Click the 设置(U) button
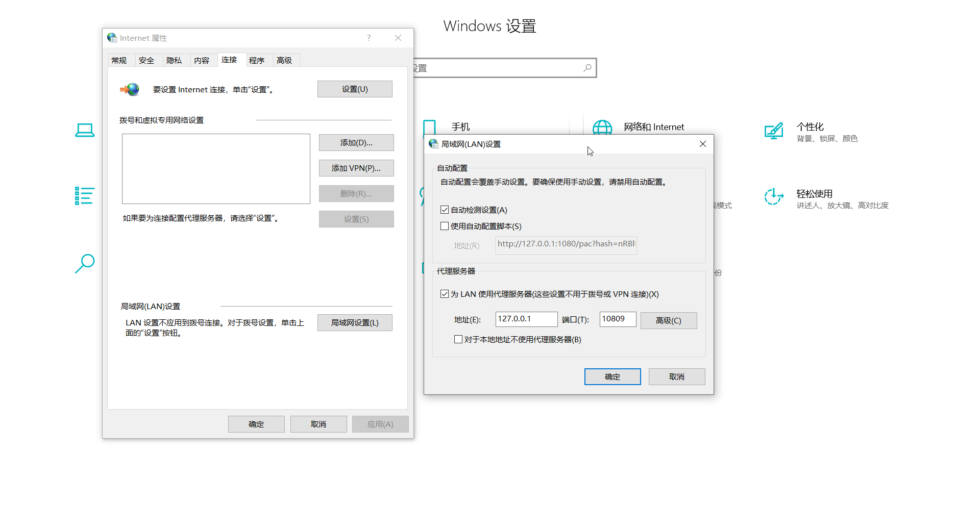 (x=355, y=89)
